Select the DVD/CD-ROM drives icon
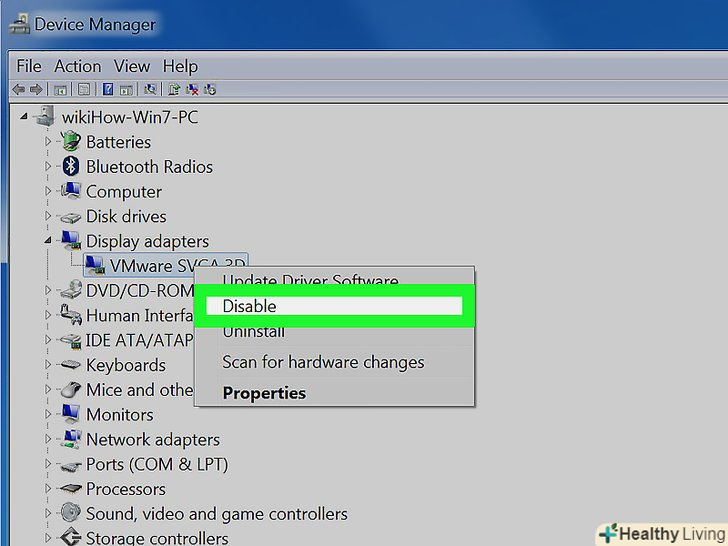This screenshot has width=728, height=546. (x=71, y=290)
